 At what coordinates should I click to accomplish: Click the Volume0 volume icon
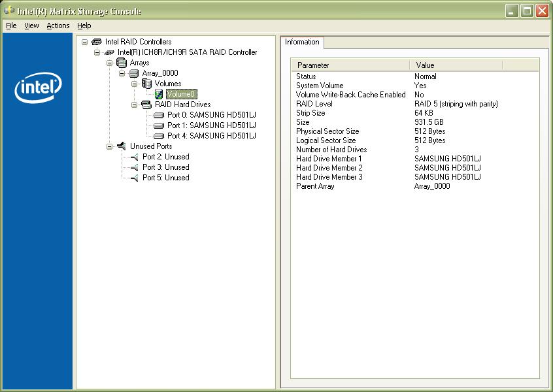159,94
